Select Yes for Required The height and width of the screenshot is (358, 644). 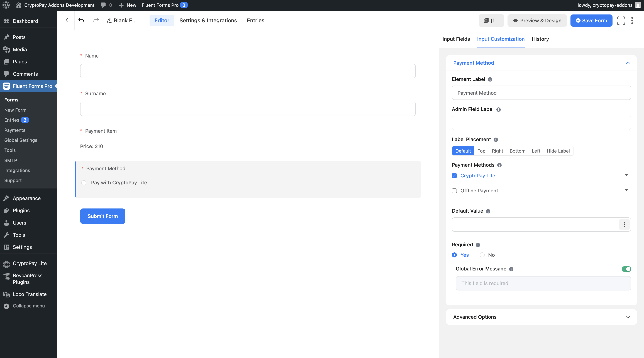[454, 255]
